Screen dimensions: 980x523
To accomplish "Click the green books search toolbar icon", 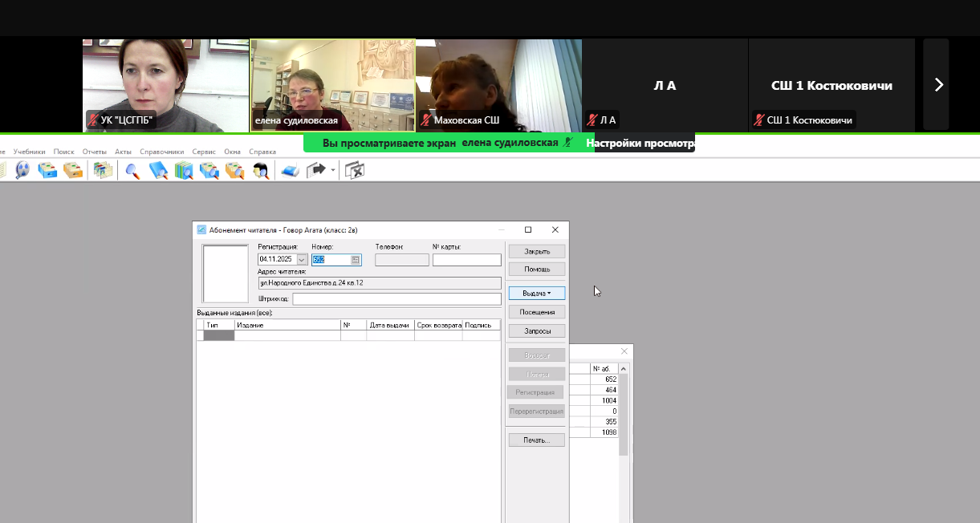I will tap(184, 170).
